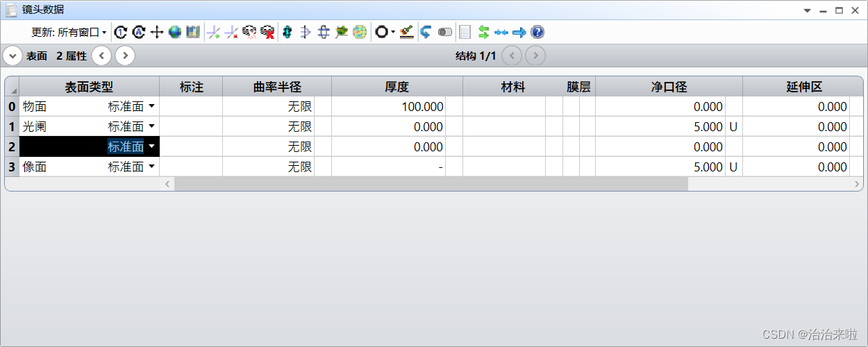This screenshot has width=868, height=347.
Task: Click thickness cell 100.000 in row 0
Action: (x=389, y=106)
